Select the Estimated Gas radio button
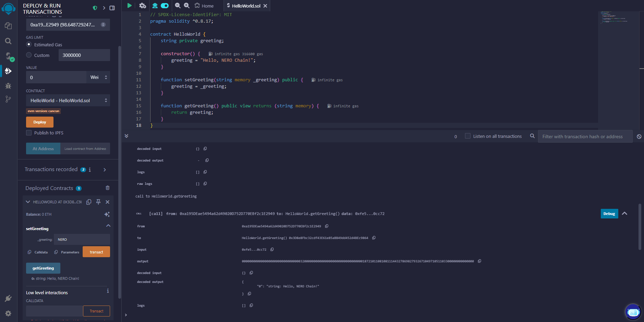 pos(29,45)
